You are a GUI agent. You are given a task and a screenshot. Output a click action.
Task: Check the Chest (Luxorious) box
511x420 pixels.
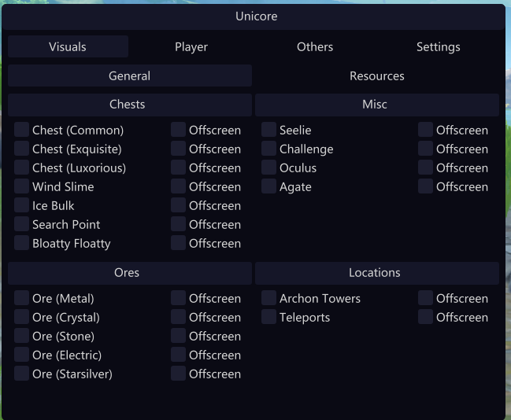tap(21, 168)
